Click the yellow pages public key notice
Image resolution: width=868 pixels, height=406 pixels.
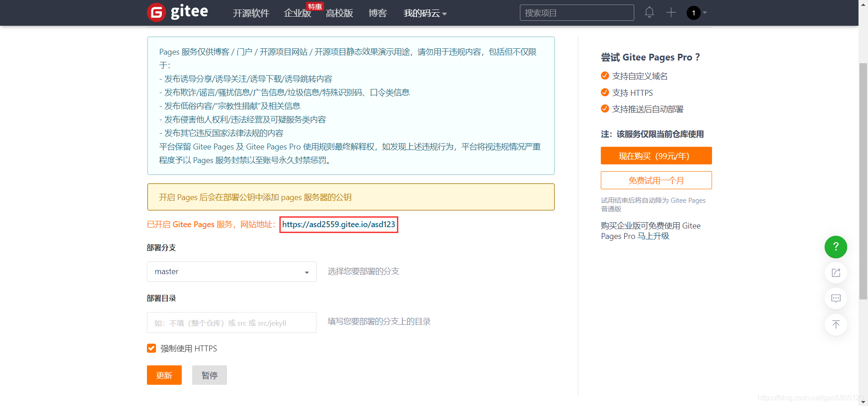pos(351,197)
